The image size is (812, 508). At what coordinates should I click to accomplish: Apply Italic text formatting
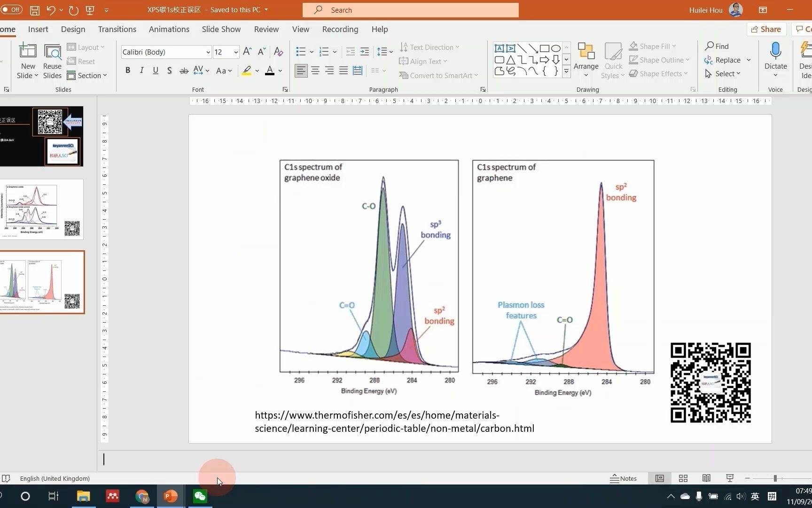[141, 71]
